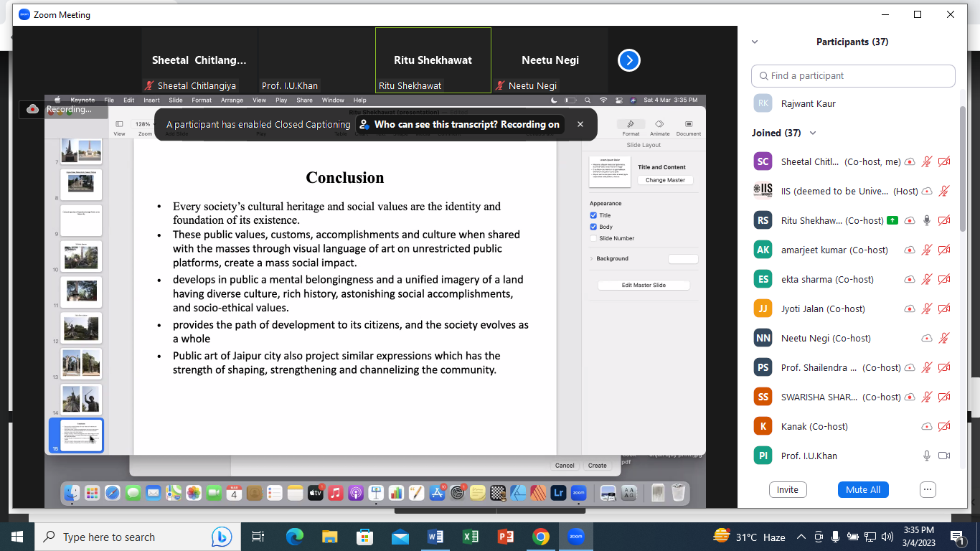The image size is (980, 551).
Task: Click the Invite button
Action: [x=787, y=489]
